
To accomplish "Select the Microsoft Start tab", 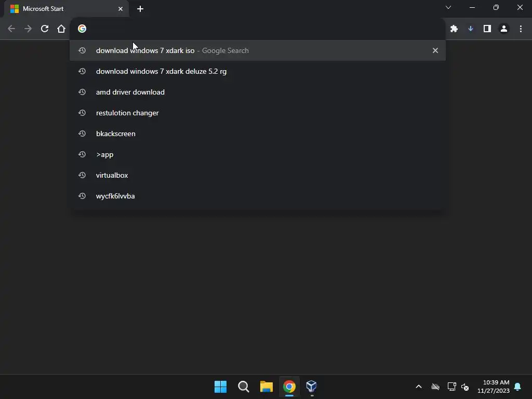I will (66, 9).
